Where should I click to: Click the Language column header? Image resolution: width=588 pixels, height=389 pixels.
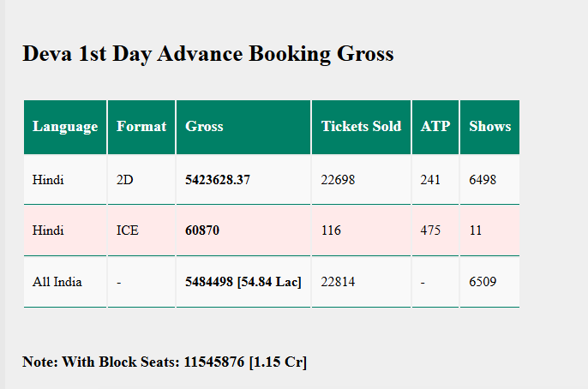pyautogui.click(x=65, y=127)
